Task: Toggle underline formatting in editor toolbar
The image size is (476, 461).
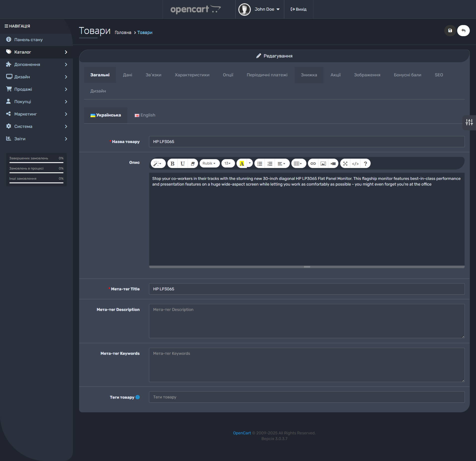Action: click(183, 164)
